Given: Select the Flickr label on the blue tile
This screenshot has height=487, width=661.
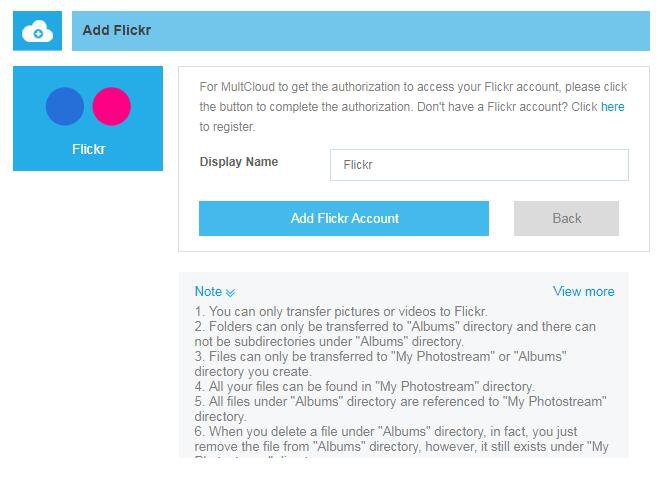Looking at the screenshot, I should (x=88, y=150).
